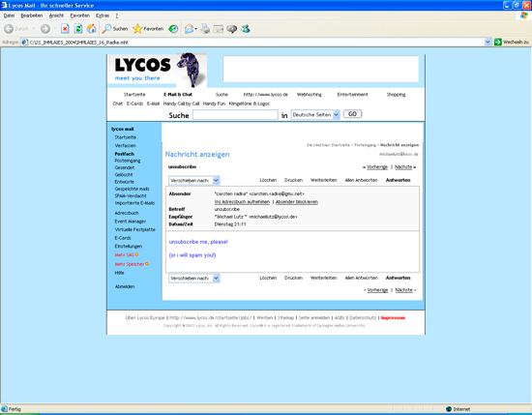Click the bottom Antworten link
The width and height of the screenshot is (532, 415).
[398, 278]
